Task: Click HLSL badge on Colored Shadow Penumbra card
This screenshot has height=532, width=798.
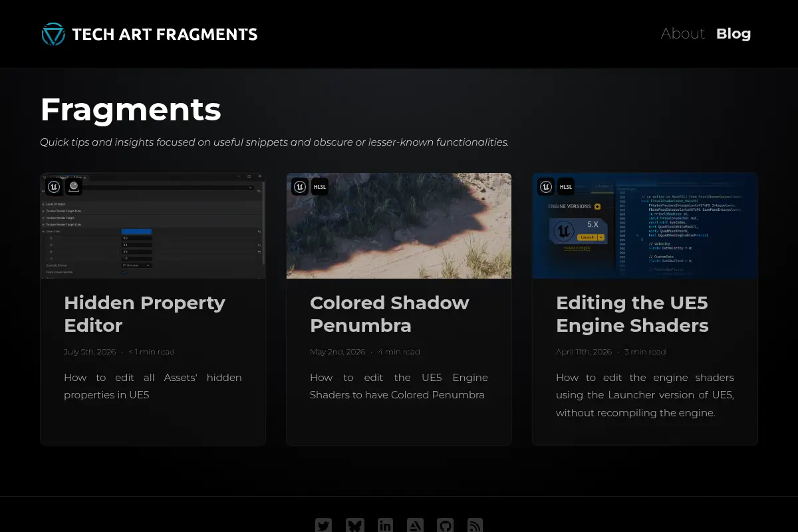Action: point(320,187)
